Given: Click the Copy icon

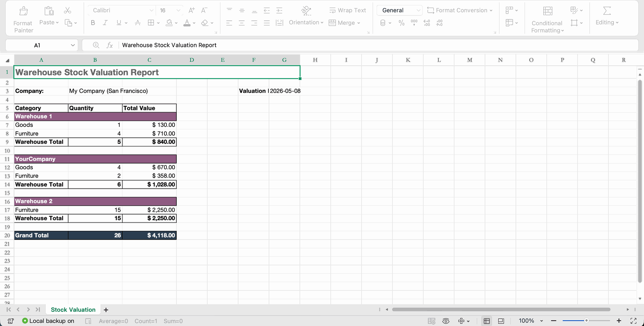Looking at the screenshot, I should (68, 23).
